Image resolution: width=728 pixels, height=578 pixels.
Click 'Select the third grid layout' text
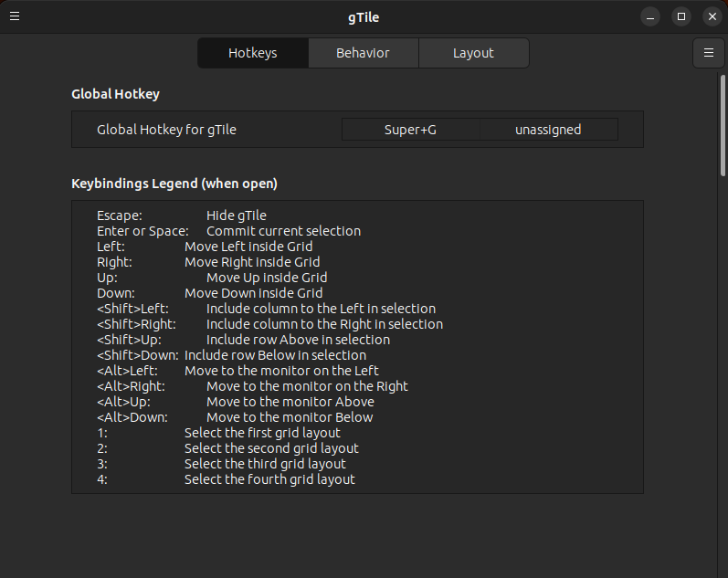coord(265,464)
